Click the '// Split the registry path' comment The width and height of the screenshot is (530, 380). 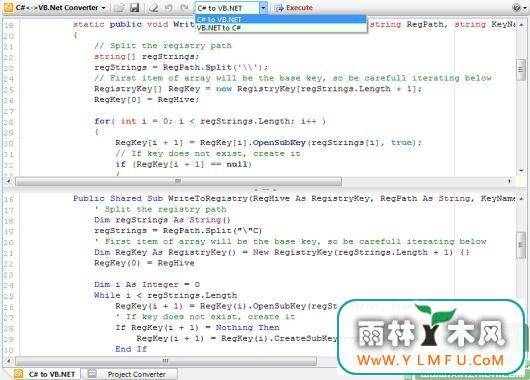pos(163,46)
